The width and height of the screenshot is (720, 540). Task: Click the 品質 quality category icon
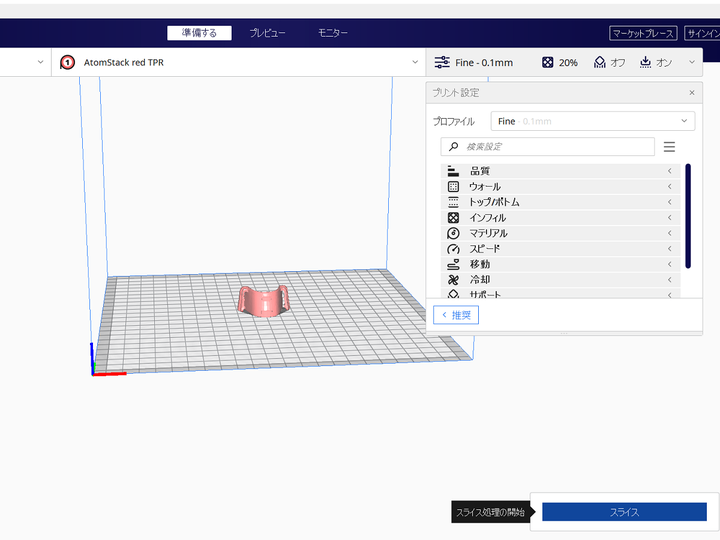(453, 171)
